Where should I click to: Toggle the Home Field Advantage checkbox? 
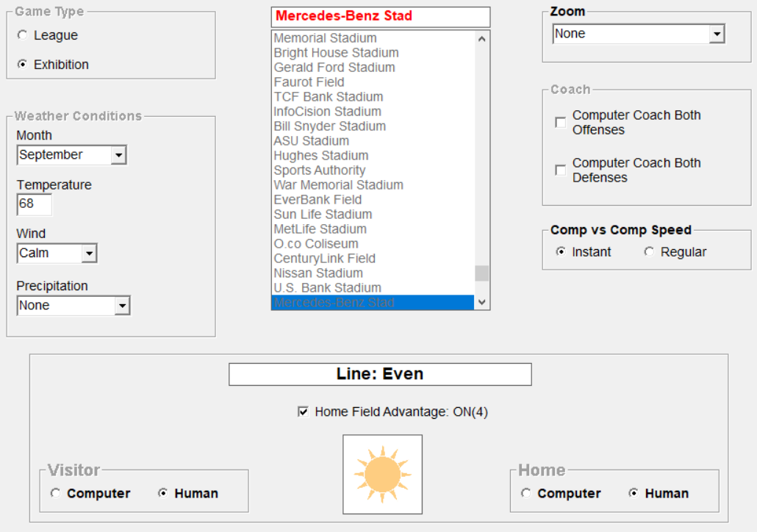[303, 412]
